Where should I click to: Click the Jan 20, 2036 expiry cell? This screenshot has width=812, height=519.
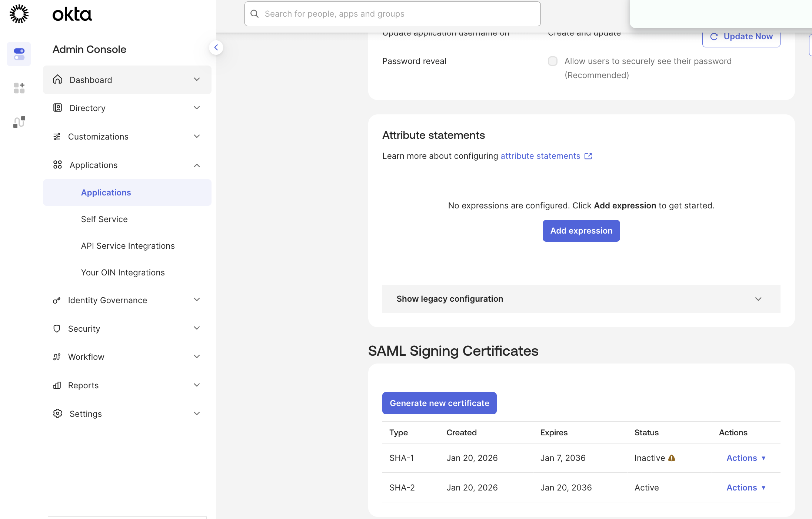(x=566, y=488)
